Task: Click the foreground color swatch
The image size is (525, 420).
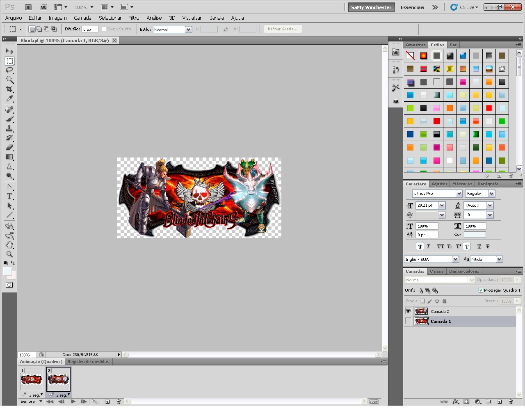Action: tap(7, 271)
